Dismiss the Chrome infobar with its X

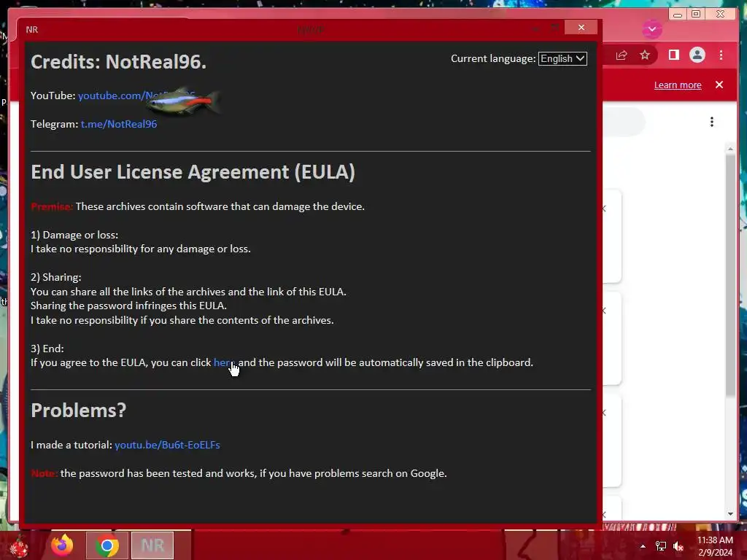click(719, 85)
